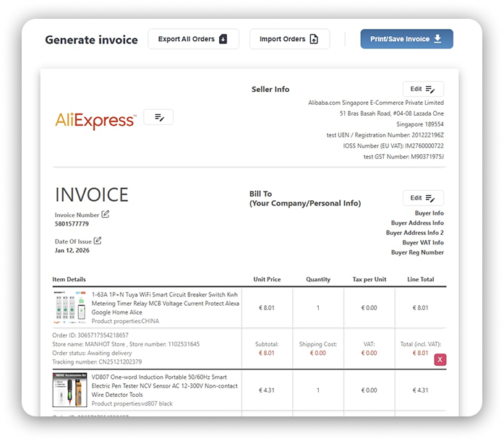Edit the Bill To section

423,198
